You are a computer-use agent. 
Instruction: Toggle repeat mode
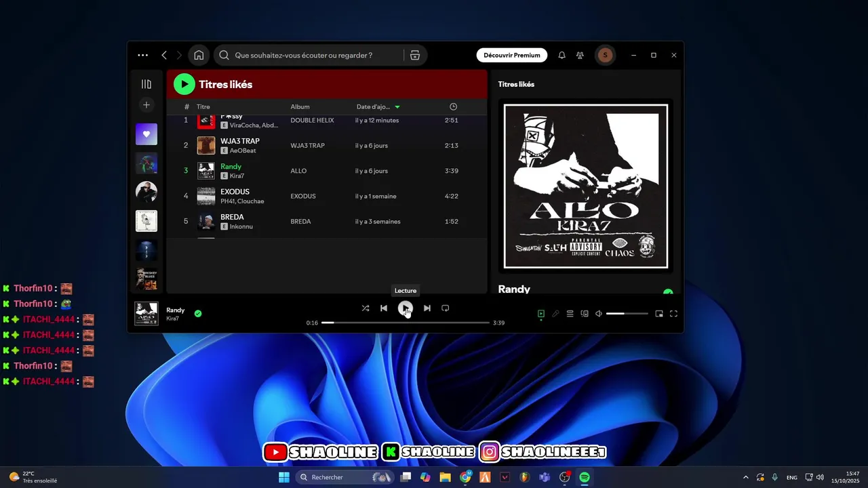pyautogui.click(x=445, y=308)
